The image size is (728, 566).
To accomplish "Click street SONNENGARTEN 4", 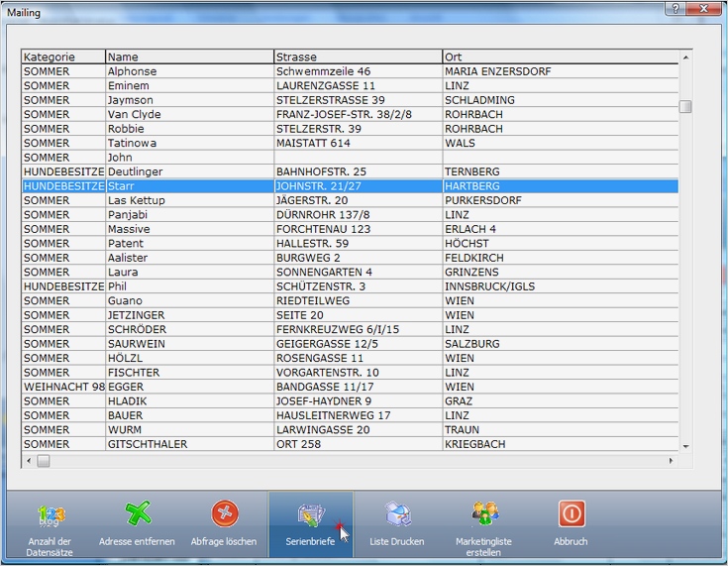I will click(359, 273).
